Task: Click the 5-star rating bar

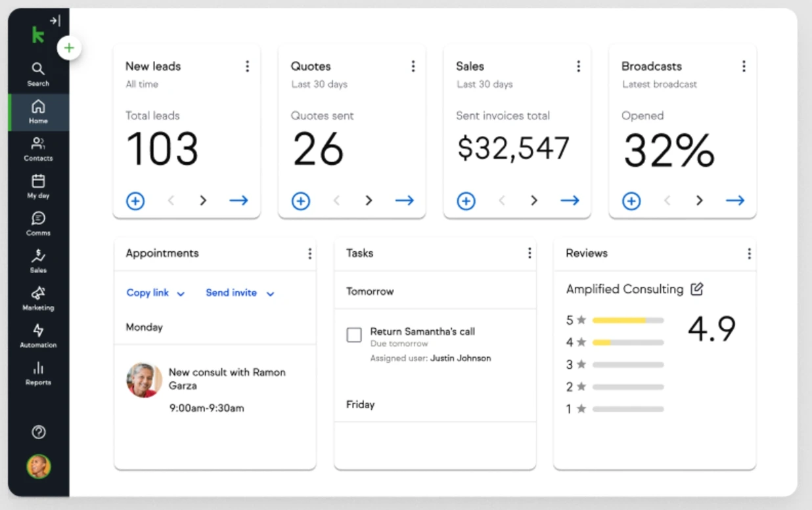Action: click(627, 320)
